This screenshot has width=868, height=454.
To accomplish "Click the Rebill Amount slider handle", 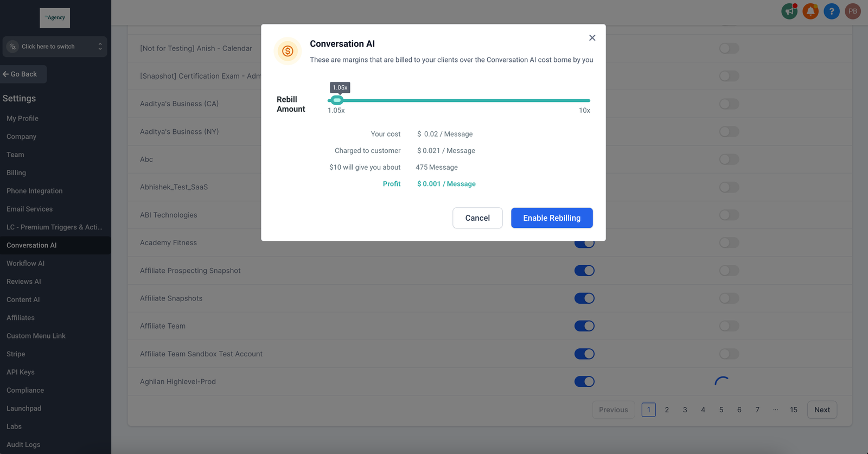I will (337, 100).
